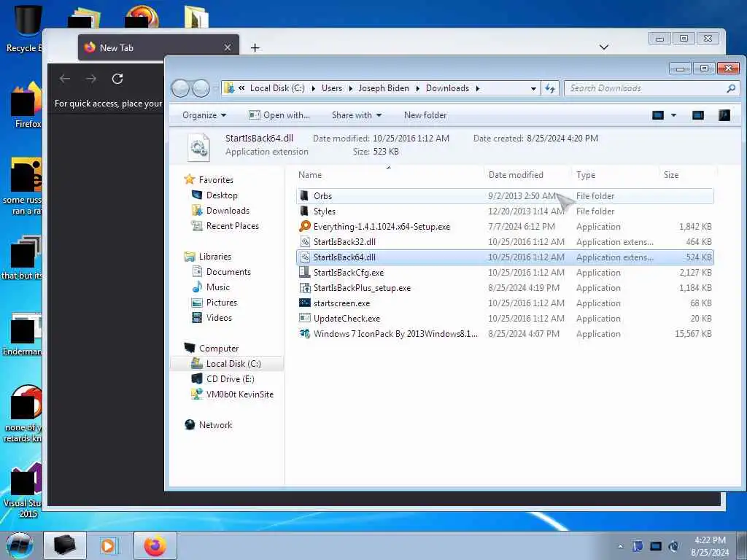Viewport: 747px width, 560px height.
Task: Open Desktop under Favorites
Action: click(x=222, y=195)
